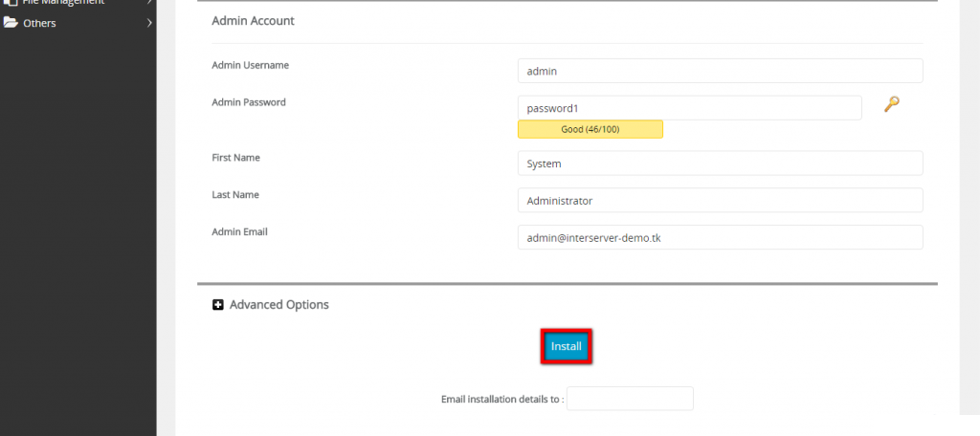
Task: Click the Admin Password label text
Action: 249,101
